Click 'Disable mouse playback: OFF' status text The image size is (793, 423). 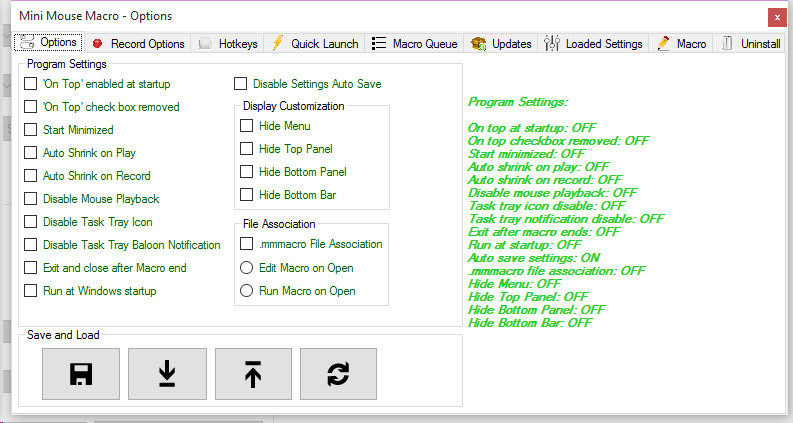click(553, 193)
